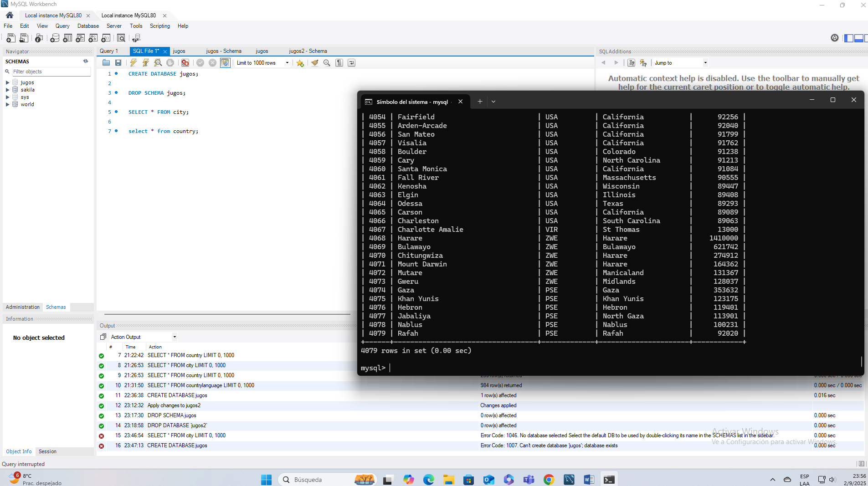Open terminal new-tab profile dropdown chevron
The image size is (868, 486).
[x=493, y=102]
